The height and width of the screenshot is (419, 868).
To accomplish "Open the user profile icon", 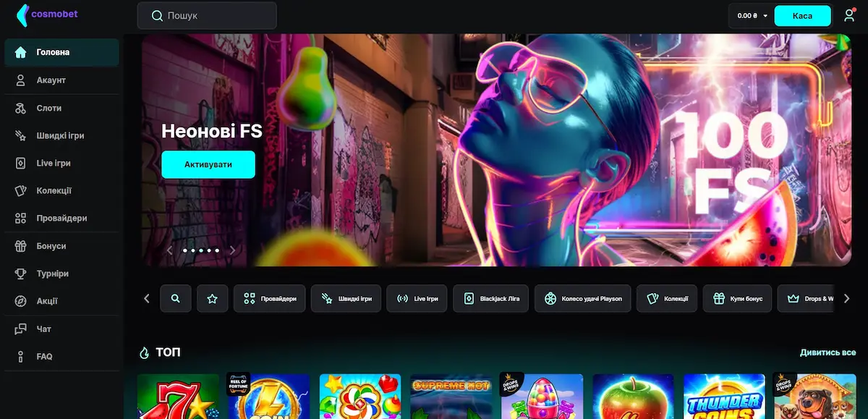I will pyautogui.click(x=849, y=15).
